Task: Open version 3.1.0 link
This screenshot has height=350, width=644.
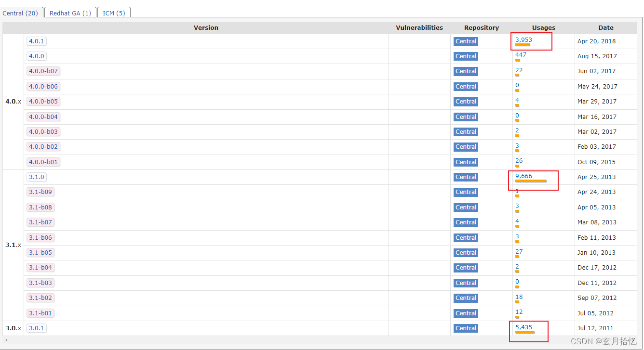Action: (x=37, y=177)
